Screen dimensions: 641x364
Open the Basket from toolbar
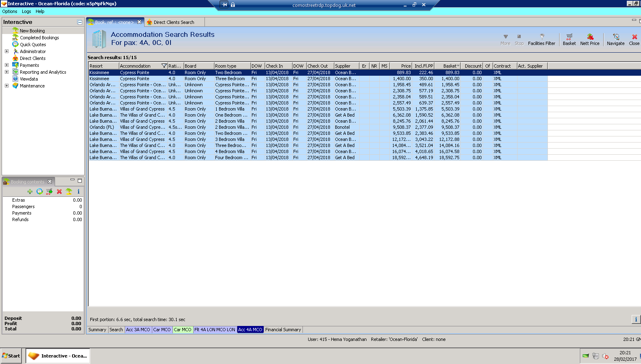[x=569, y=39]
